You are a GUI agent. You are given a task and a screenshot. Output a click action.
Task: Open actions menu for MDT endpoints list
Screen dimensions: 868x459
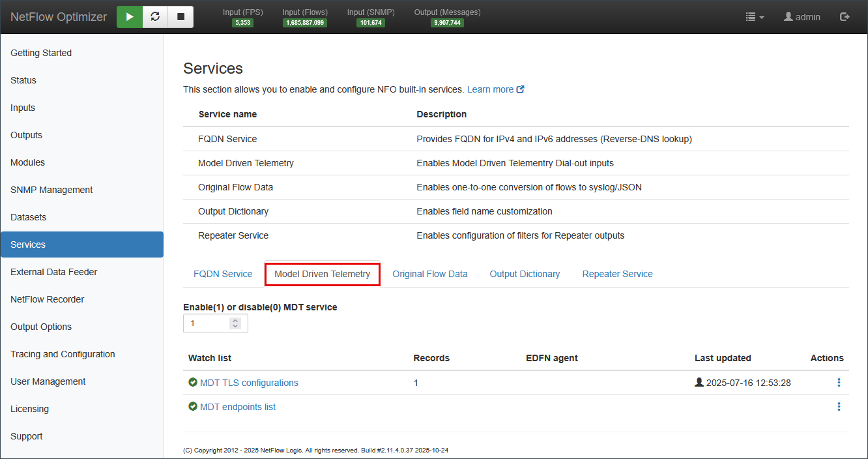click(839, 407)
